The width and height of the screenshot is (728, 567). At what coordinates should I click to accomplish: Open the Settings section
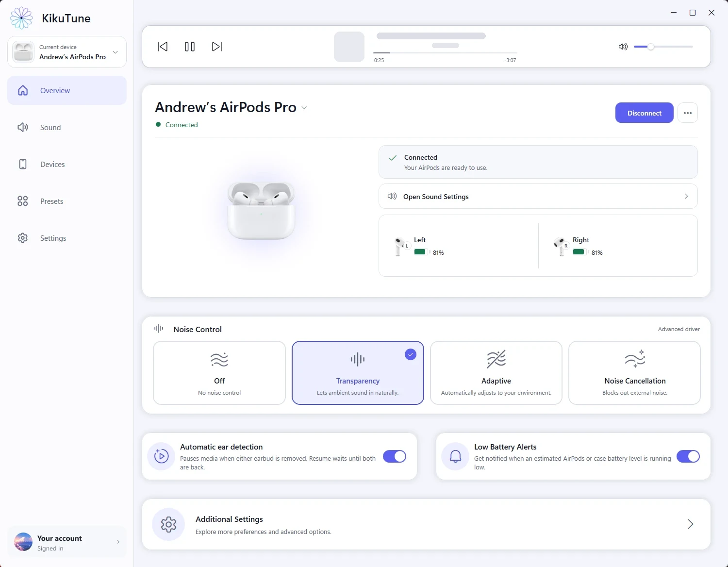click(x=67, y=238)
